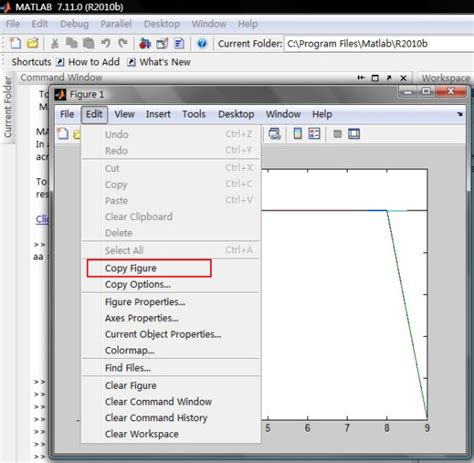Open GUIDE icon in MATLAB toolbar
The image size is (474, 463).
(x=162, y=43)
